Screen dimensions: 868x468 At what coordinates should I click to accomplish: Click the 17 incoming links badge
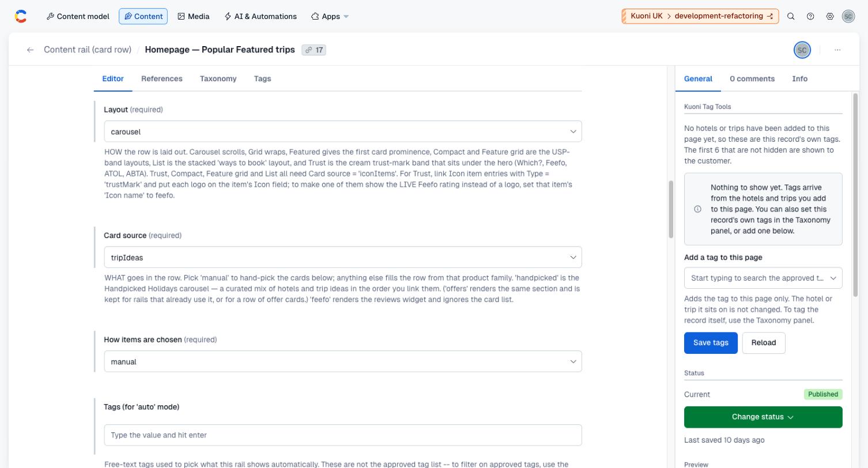314,50
